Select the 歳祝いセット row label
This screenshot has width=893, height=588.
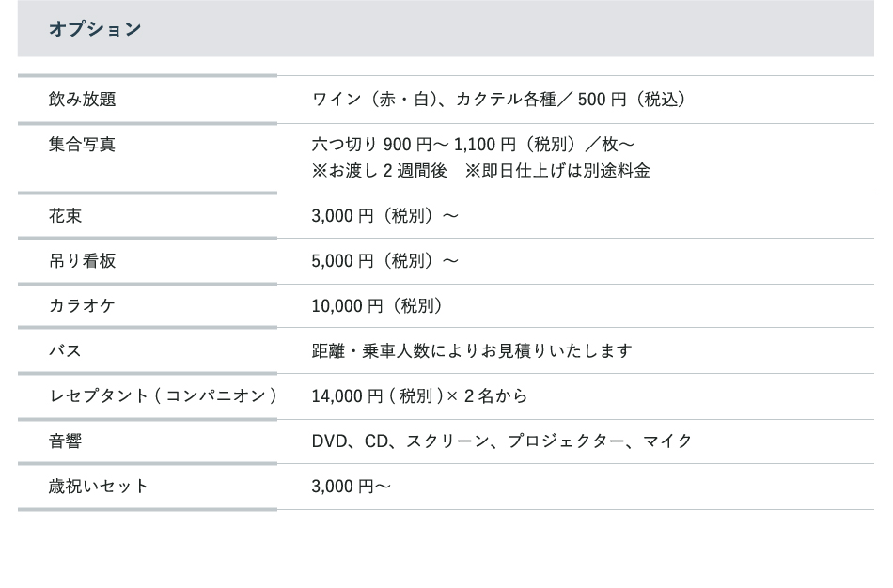point(99,487)
